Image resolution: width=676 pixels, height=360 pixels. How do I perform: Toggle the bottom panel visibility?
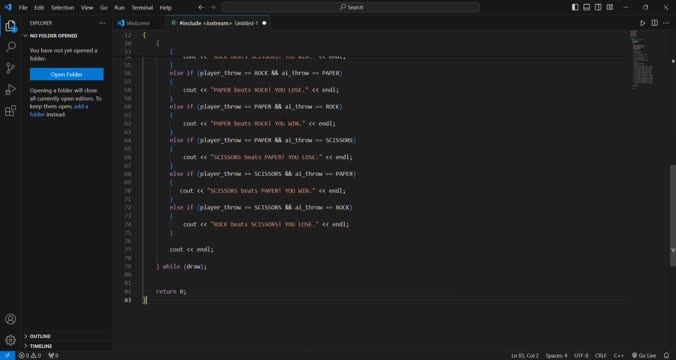click(x=587, y=7)
